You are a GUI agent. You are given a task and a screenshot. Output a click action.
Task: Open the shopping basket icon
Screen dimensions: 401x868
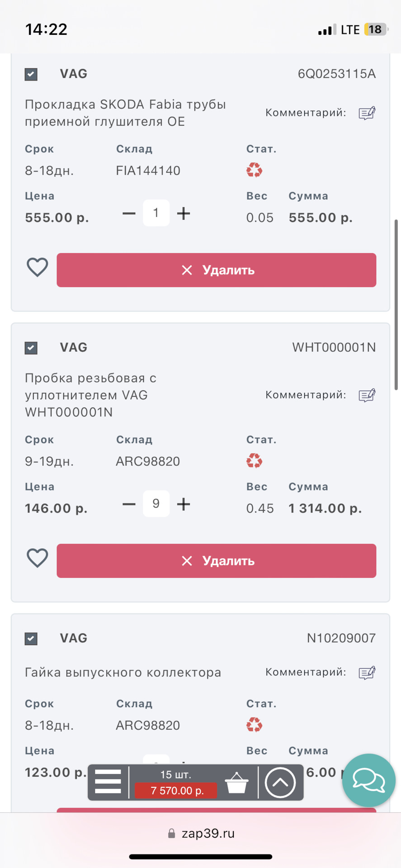click(236, 783)
